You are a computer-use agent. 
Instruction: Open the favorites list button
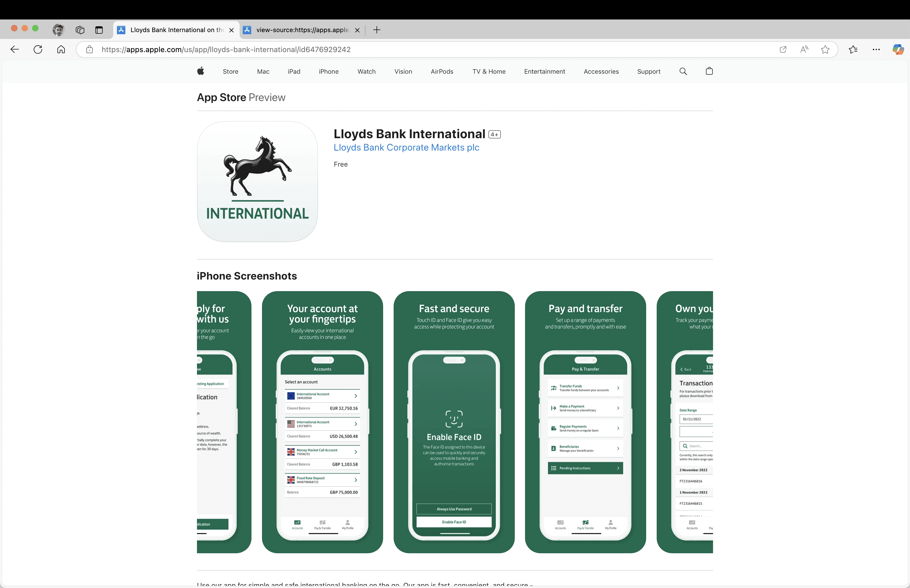point(853,49)
